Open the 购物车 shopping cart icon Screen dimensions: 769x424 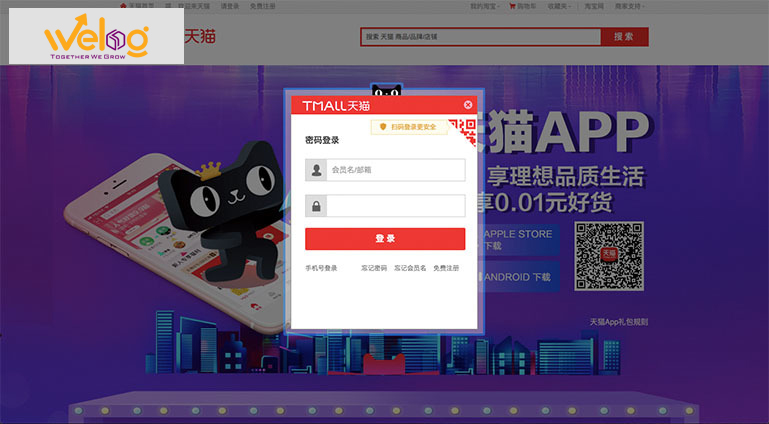(x=512, y=6)
